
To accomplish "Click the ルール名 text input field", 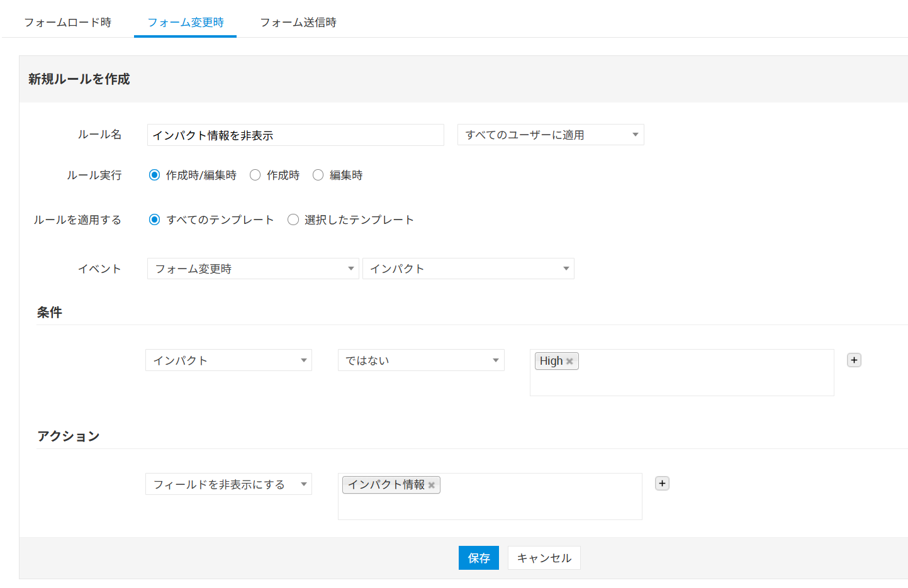I will click(x=295, y=135).
